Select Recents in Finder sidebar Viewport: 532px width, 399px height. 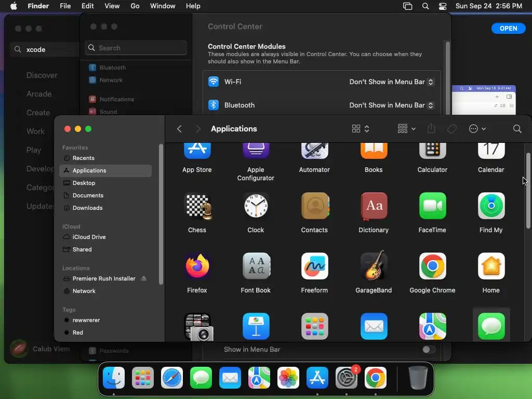tap(105, 158)
